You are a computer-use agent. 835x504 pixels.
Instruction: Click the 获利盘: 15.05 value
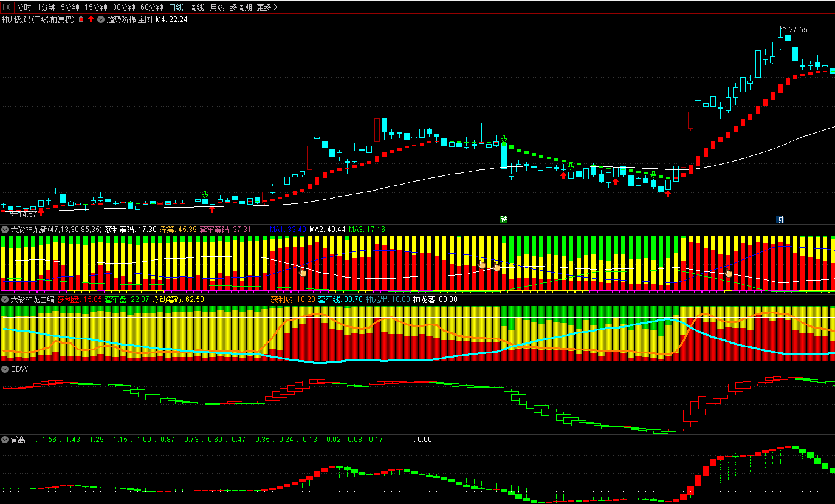pos(80,299)
